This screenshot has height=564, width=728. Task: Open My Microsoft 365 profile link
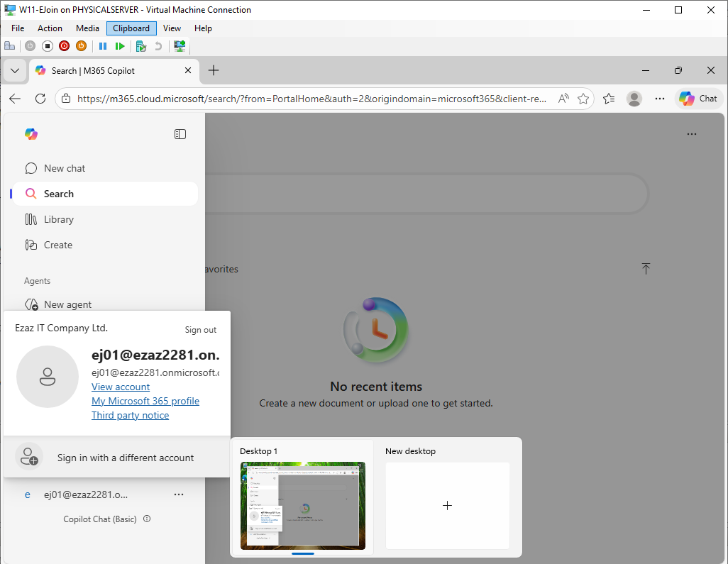(145, 401)
